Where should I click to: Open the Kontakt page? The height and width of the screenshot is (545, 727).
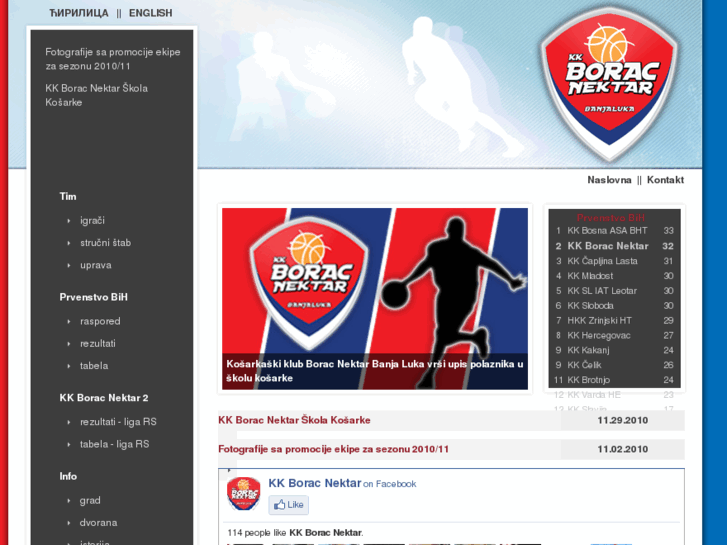coord(665,180)
